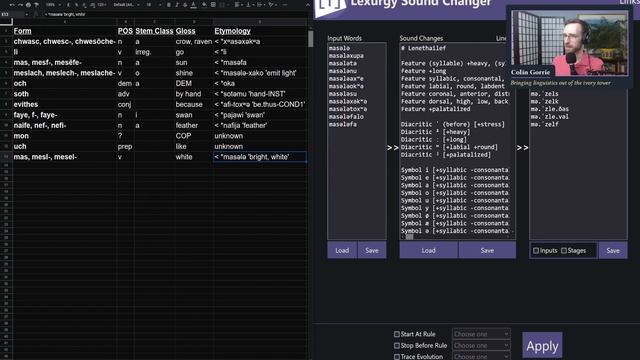The image size is (640, 360).
Task: Open the Trace Evolution dropdown
Action: (x=481, y=356)
